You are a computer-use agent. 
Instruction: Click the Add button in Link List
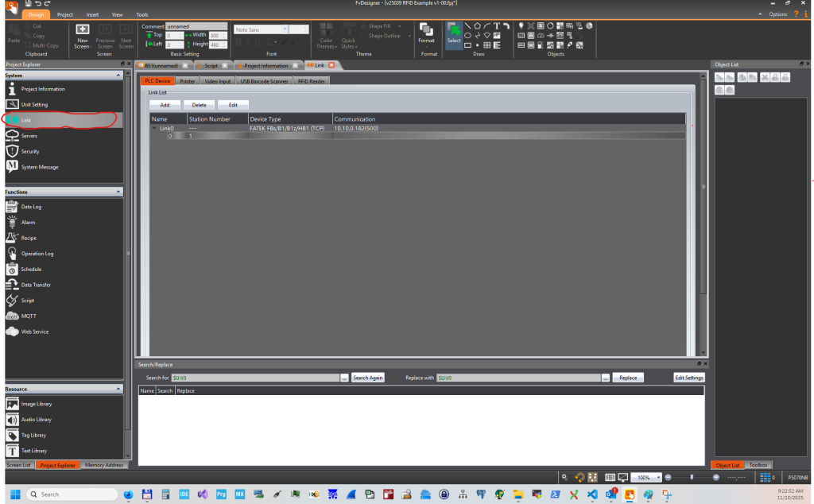(x=165, y=105)
